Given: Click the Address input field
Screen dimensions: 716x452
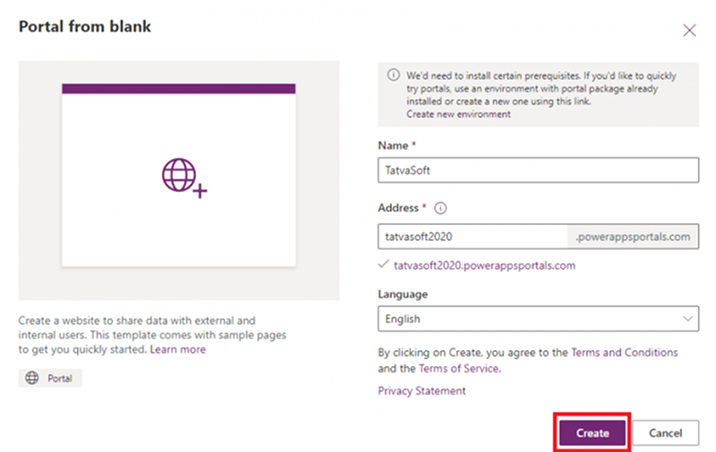Looking at the screenshot, I should coord(473,237).
